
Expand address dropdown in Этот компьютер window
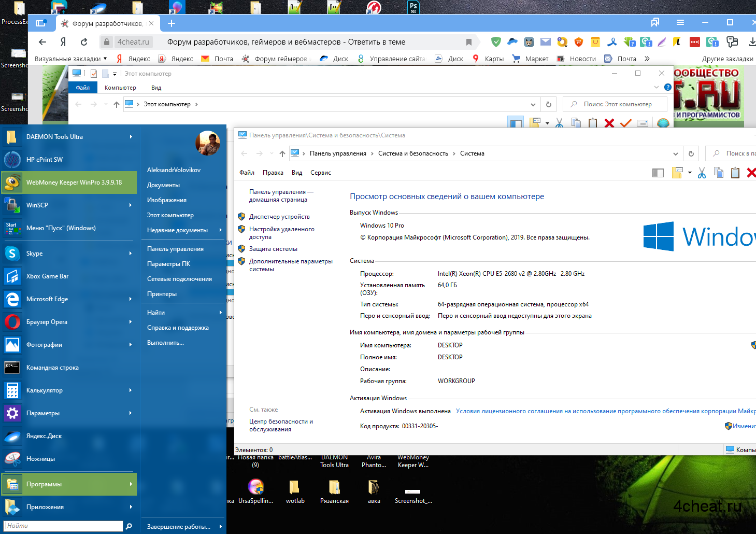tap(533, 104)
